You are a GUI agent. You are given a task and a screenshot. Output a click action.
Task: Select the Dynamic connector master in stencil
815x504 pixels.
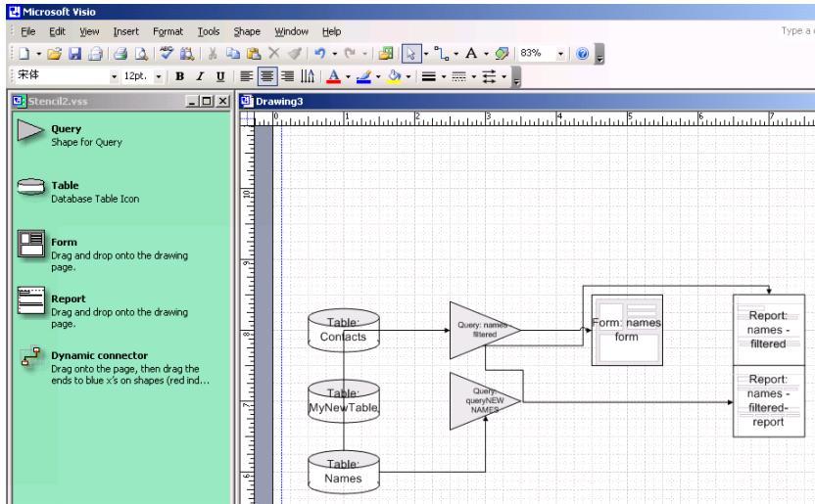pos(31,356)
